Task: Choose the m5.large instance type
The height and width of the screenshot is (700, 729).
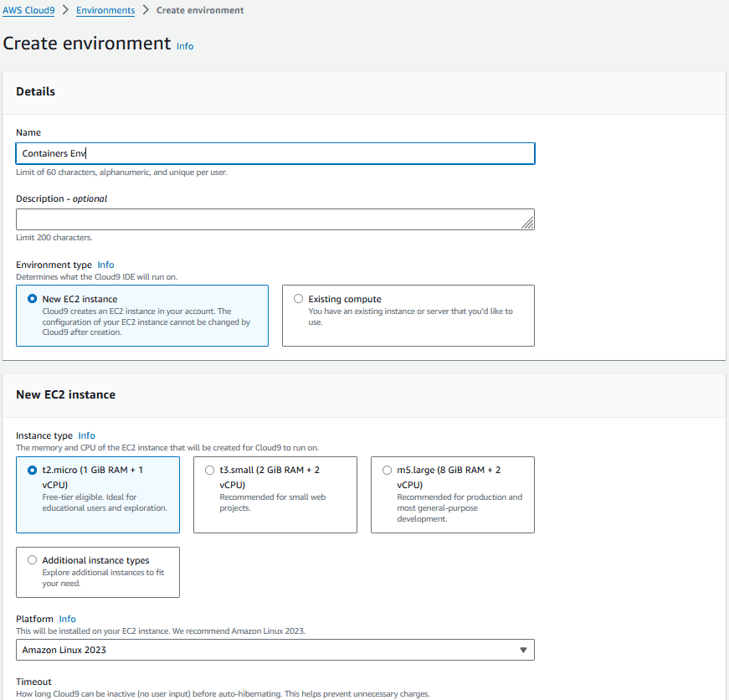Action: coord(388,471)
